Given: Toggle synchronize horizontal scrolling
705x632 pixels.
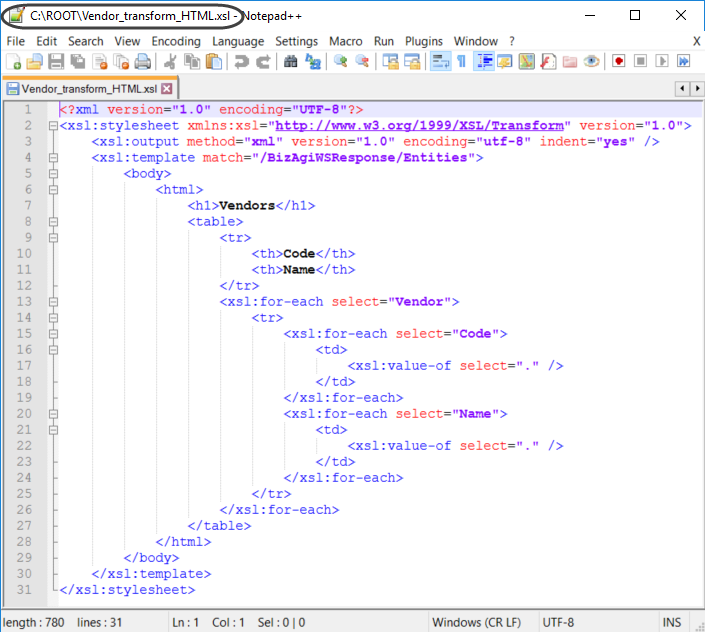Looking at the screenshot, I should 412,62.
